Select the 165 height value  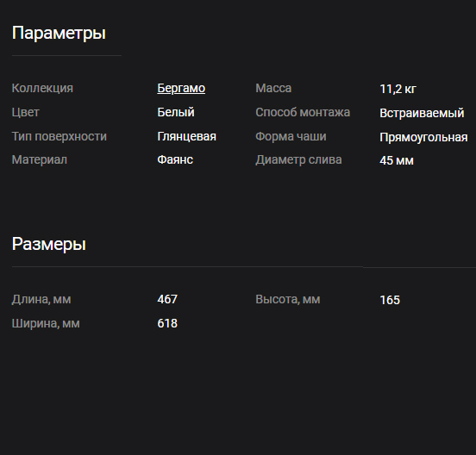pos(390,300)
